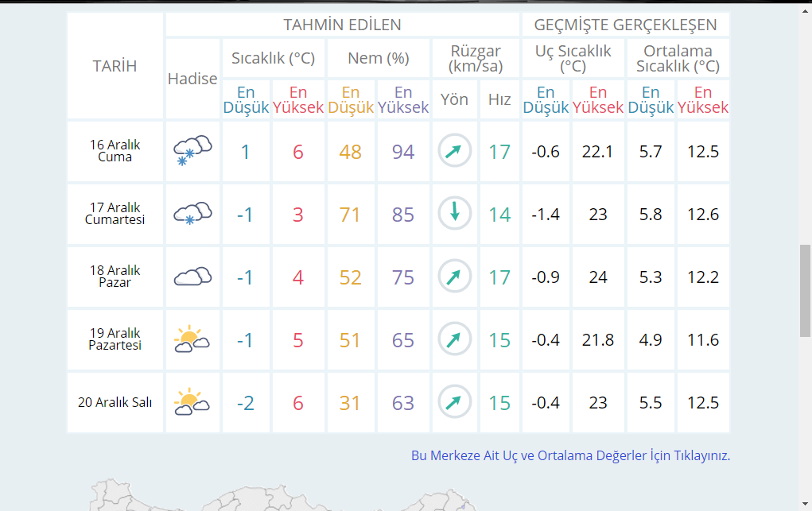Click the TAHMİN EDİLEN header
Screen dimensions: 812x511
[x=342, y=25]
